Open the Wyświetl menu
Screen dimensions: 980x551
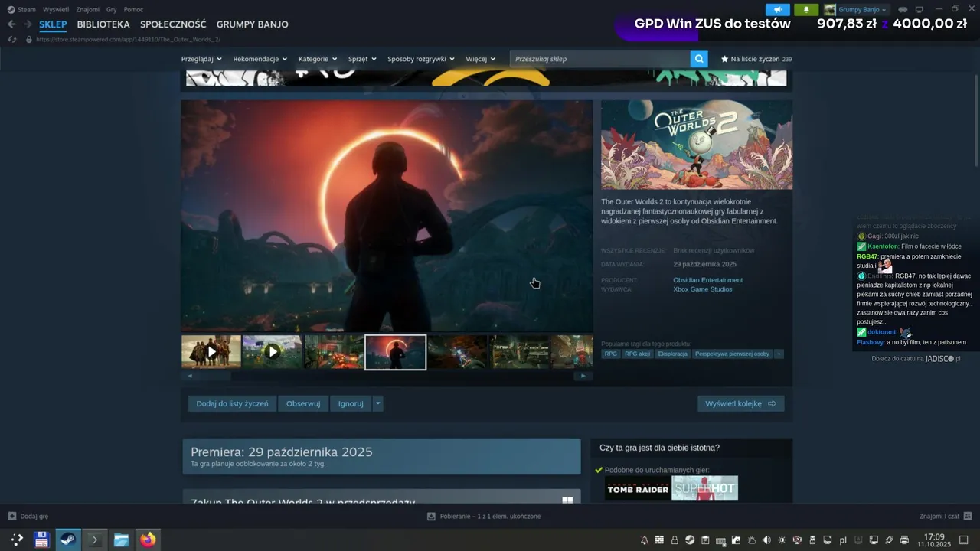pyautogui.click(x=55, y=9)
